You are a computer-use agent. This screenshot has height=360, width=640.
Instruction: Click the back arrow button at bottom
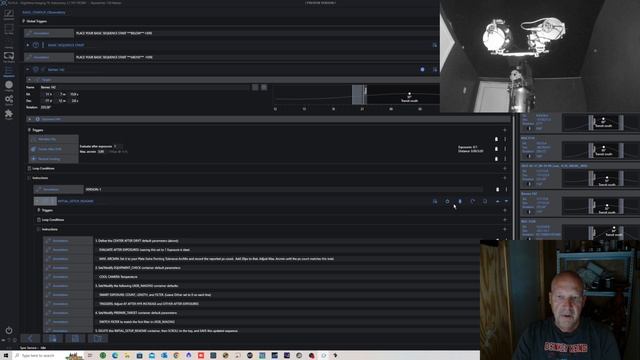tap(30, 338)
